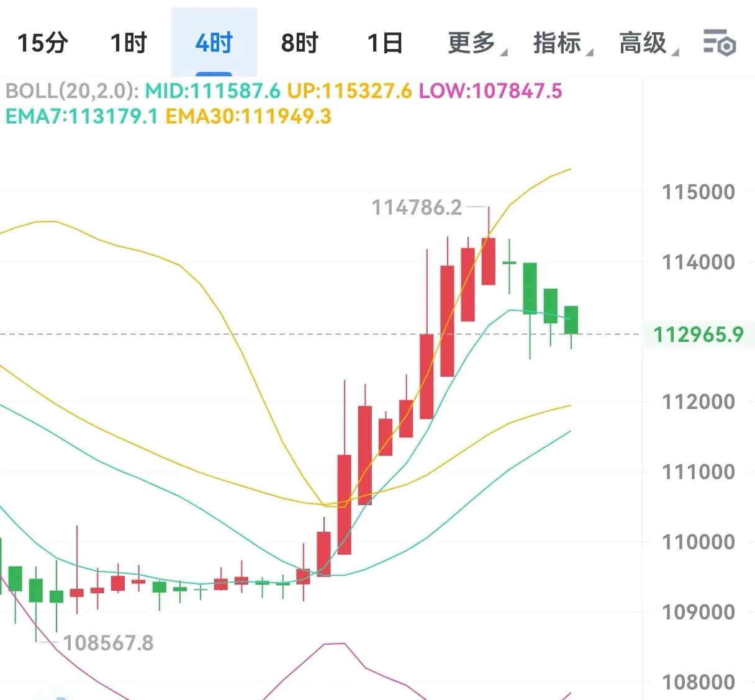Click the 115000 price axis label
This screenshot has width=755, height=700.
[698, 192]
